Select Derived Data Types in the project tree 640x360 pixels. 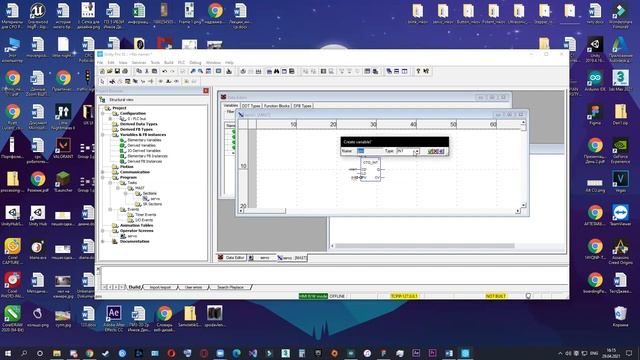pos(138,124)
